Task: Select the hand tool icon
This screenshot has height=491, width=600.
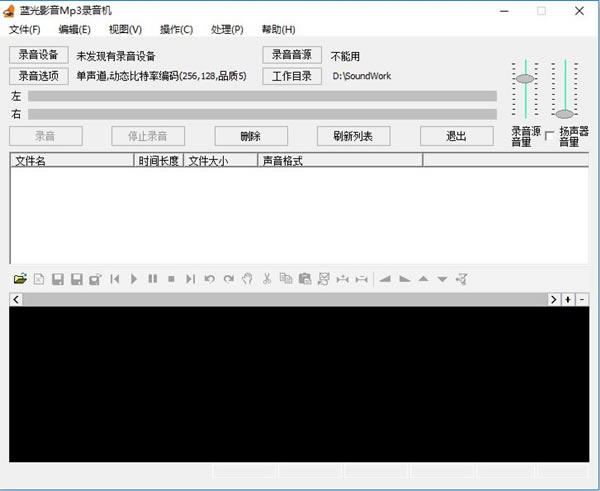Action: 247,279
